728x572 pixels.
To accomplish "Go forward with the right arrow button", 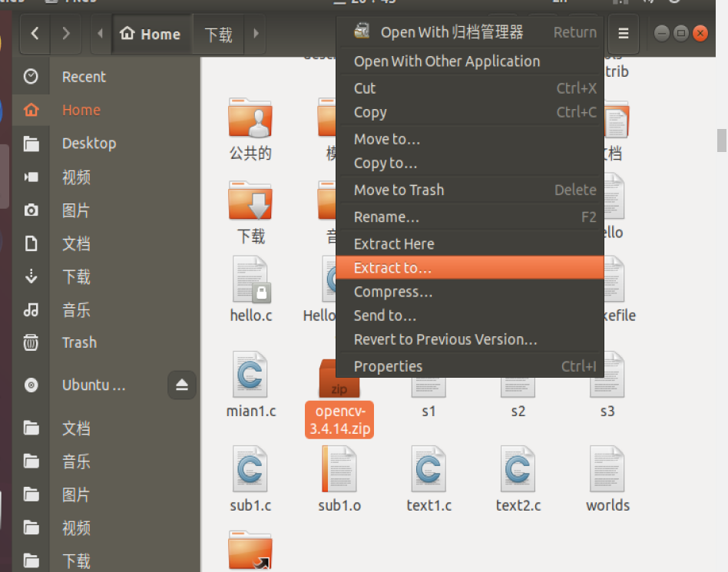I will pos(66,34).
